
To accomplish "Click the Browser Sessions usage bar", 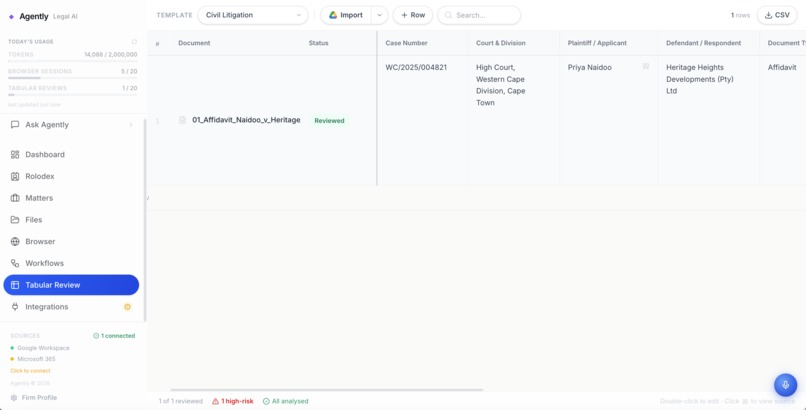I will [72, 78].
